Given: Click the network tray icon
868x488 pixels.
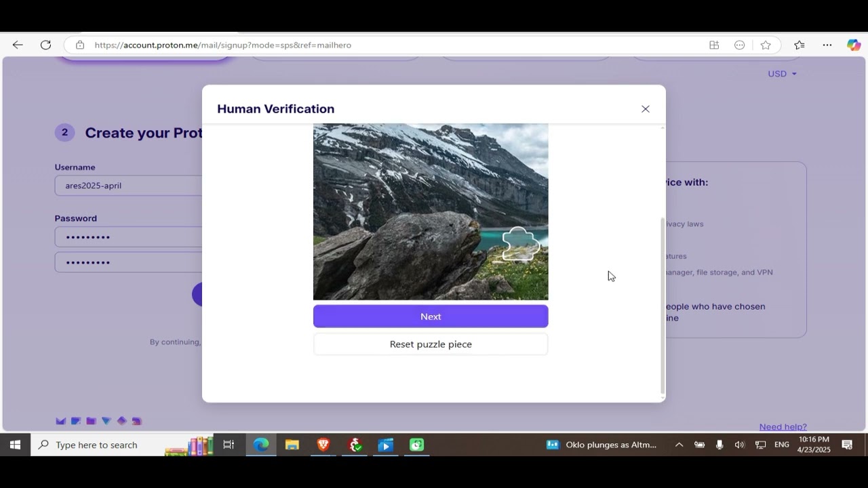Looking at the screenshot, I should (x=761, y=445).
